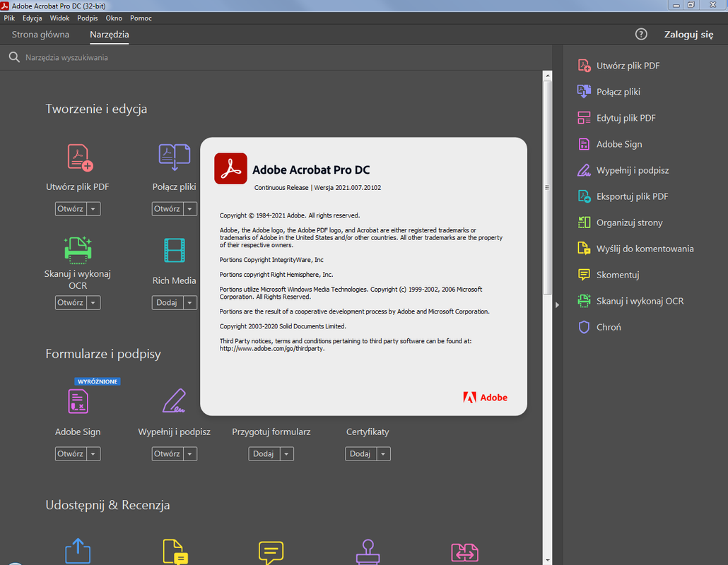728x565 pixels.
Task: Click the Połącz pliki icon in Tworzenie i edycja
Action: [174, 157]
